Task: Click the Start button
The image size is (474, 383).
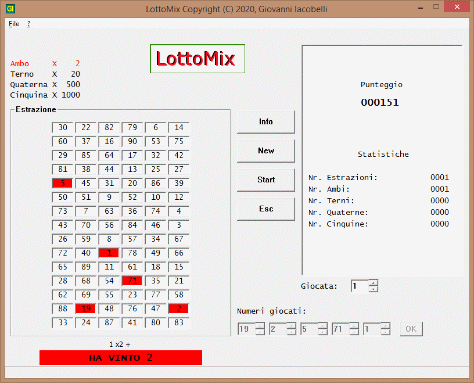Action: pyautogui.click(x=266, y=180)
